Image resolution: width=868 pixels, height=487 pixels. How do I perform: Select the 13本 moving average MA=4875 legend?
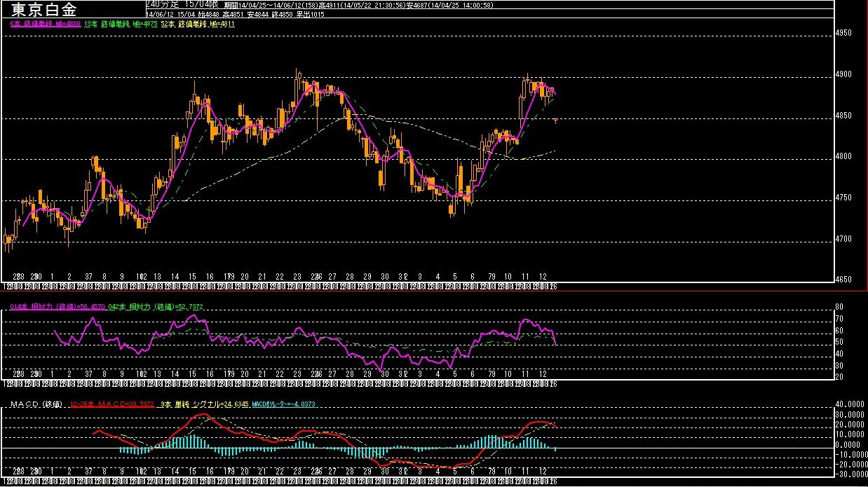click(121, 24)
